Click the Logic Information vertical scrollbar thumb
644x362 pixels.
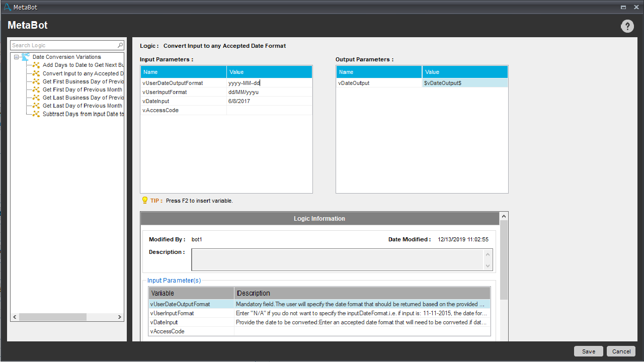(x=504, y=260)
